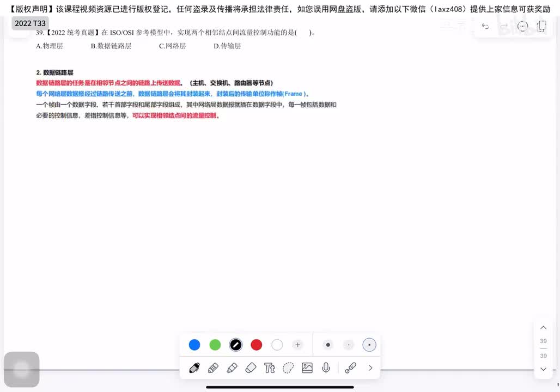Redo the last action
Image resolution: width=560 pixels, height=392 pixels.
tap(504, 26)
